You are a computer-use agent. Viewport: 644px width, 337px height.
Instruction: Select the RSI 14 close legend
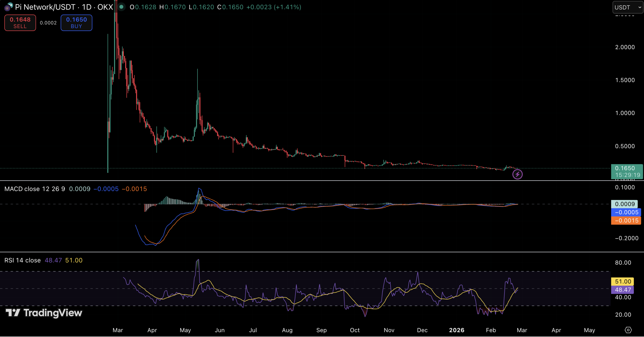(x=22, y=260)
